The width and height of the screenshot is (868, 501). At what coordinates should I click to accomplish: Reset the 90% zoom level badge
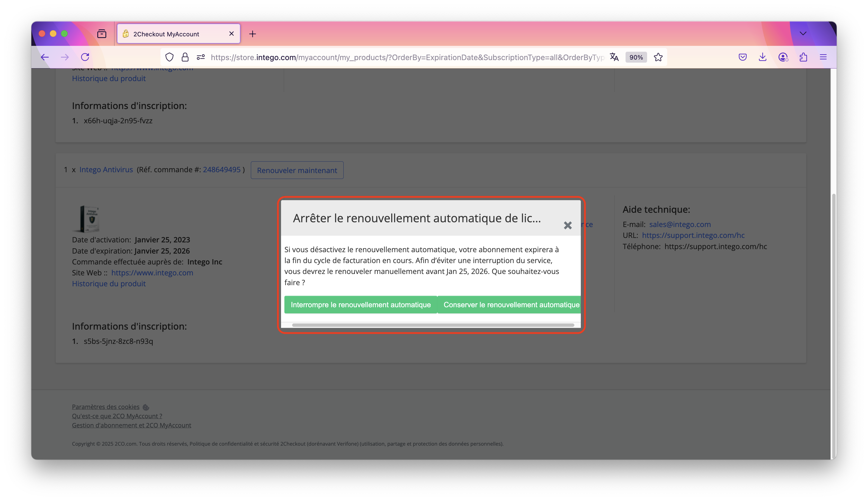636,57
